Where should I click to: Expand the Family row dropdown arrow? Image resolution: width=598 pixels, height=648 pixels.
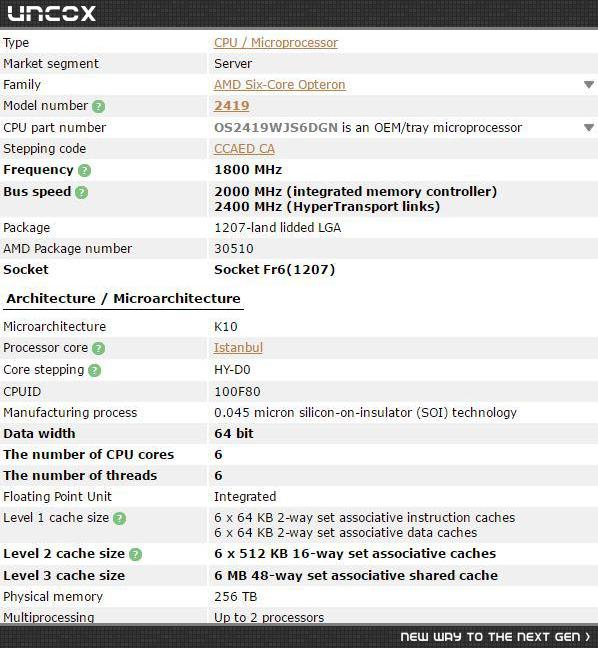click(589, 85)
